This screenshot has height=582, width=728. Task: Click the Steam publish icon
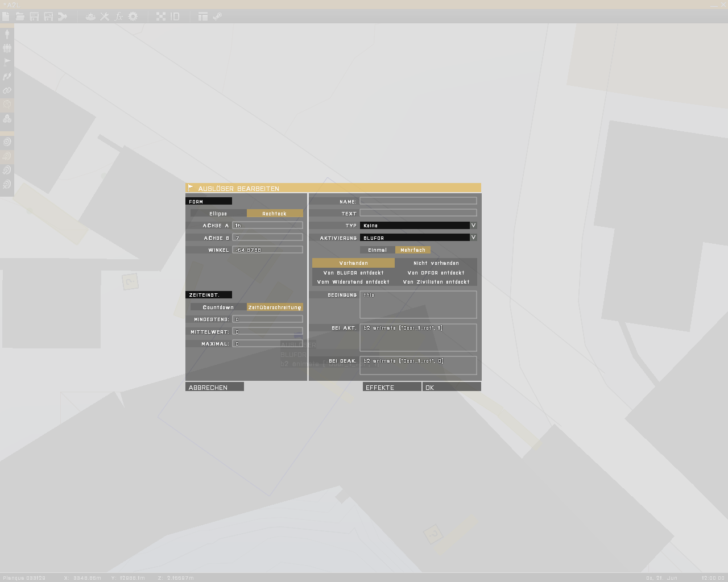[x=217, y=16]
